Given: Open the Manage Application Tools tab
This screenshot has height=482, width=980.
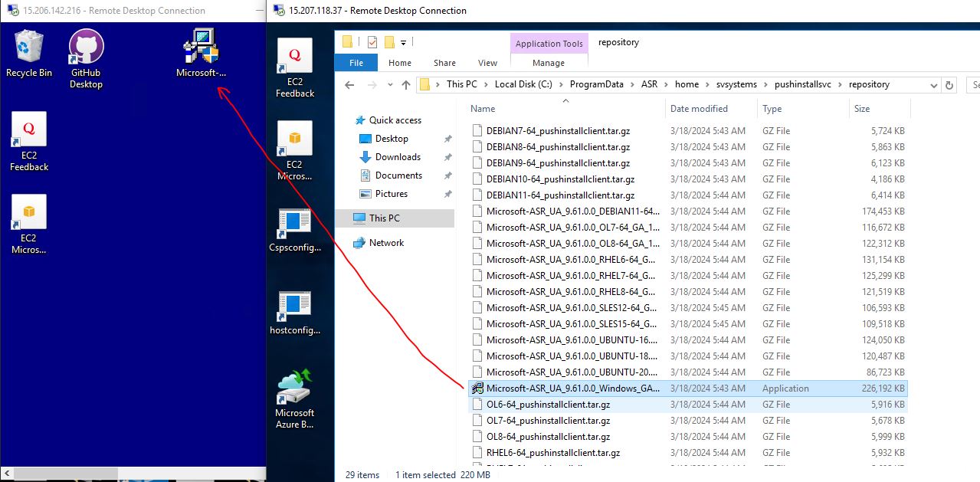Looking at the screenshot, I should [x=549, y=63].
